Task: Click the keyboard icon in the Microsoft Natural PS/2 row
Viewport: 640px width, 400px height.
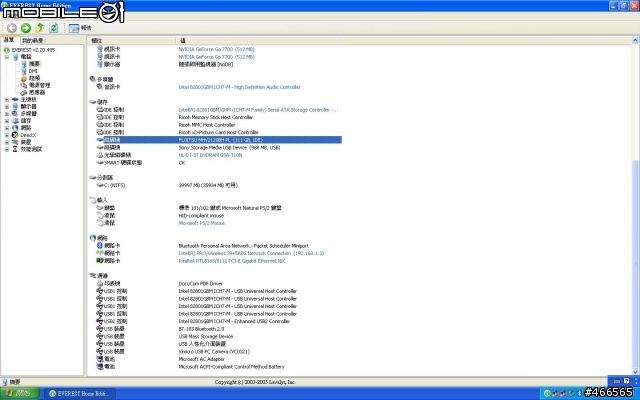Action: click(100, 208)
